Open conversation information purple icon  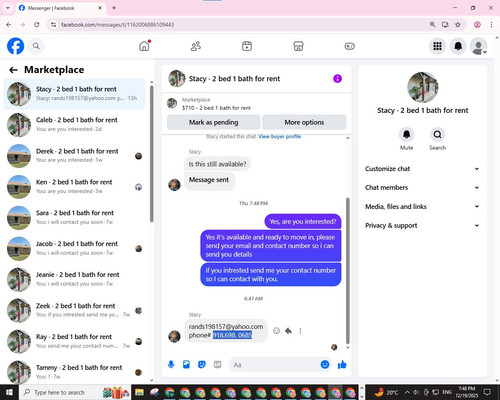click(337, 79)
